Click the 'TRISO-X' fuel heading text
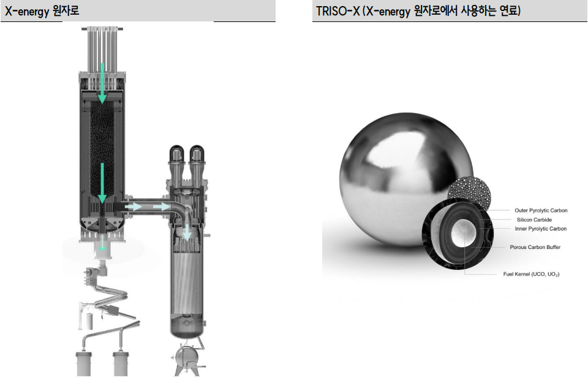This screenshot has width=588, height=383. 418,11
